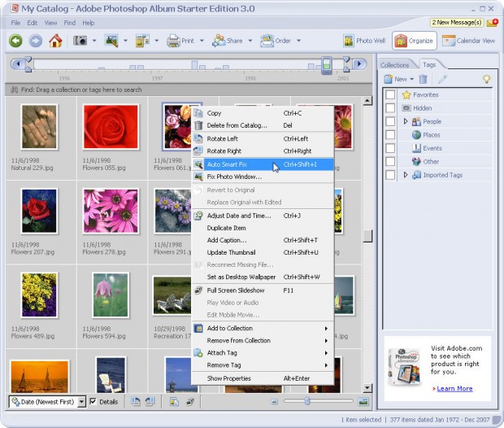Click the Create toolbar icon
The image size is (504, 428).
142,41
